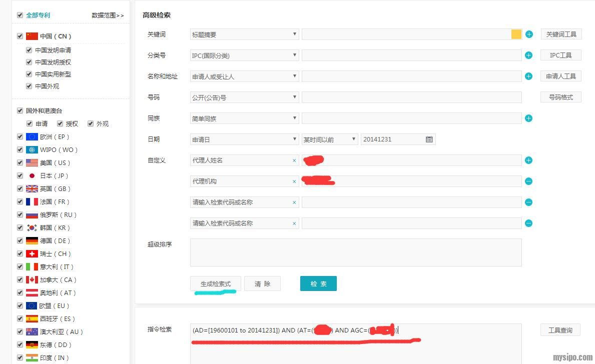
Task: Toggle the 全部专利 checkbox
Action: point(20,15)
